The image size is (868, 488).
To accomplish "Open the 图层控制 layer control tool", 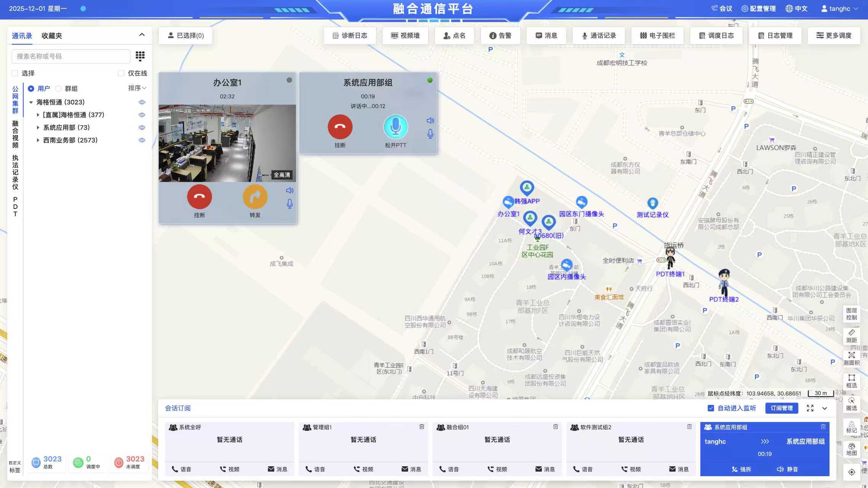I will pyautogui.click(x=851, y=314).
